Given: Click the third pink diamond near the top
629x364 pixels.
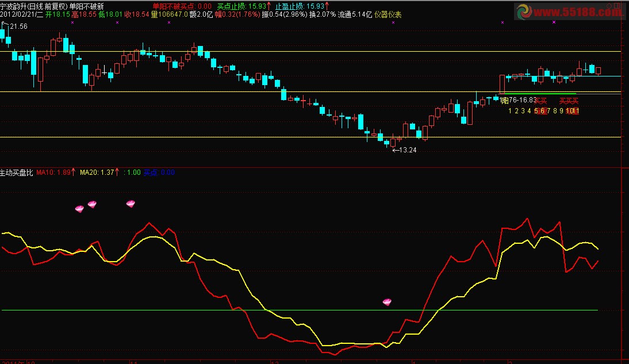Looking at the screenshot, I should click(x=131, y=204).
